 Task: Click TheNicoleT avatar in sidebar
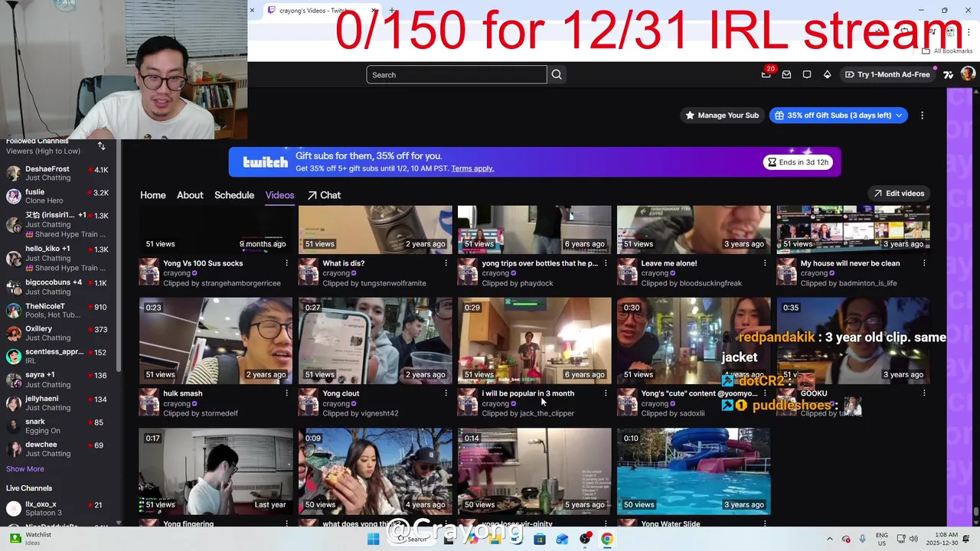pyautogui.click(x=13, y=310)
